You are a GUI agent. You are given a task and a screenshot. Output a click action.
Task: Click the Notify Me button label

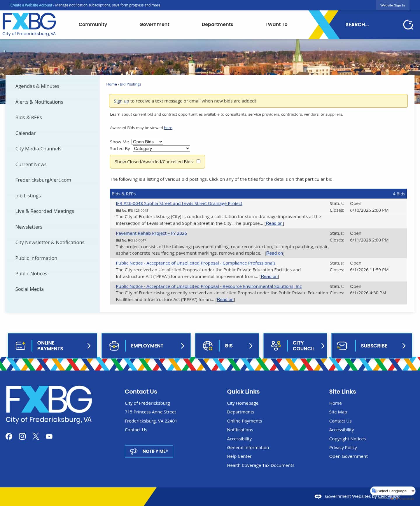click(155, 451)
